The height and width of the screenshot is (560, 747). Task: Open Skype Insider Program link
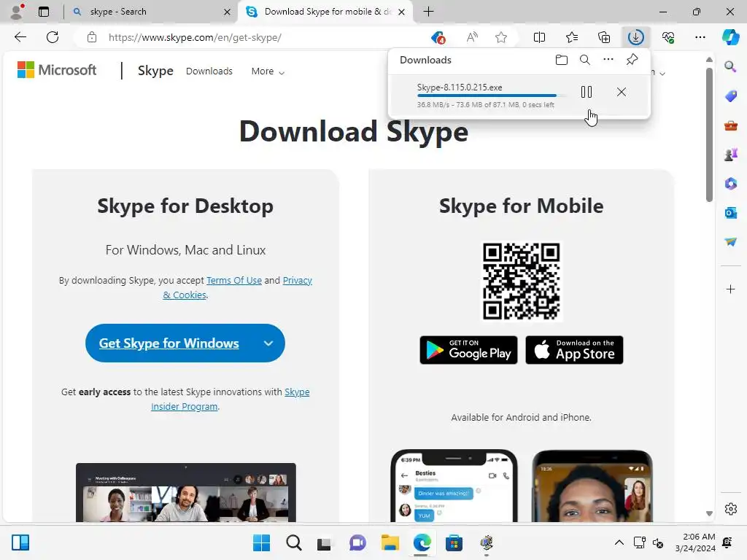click(230, 399)
